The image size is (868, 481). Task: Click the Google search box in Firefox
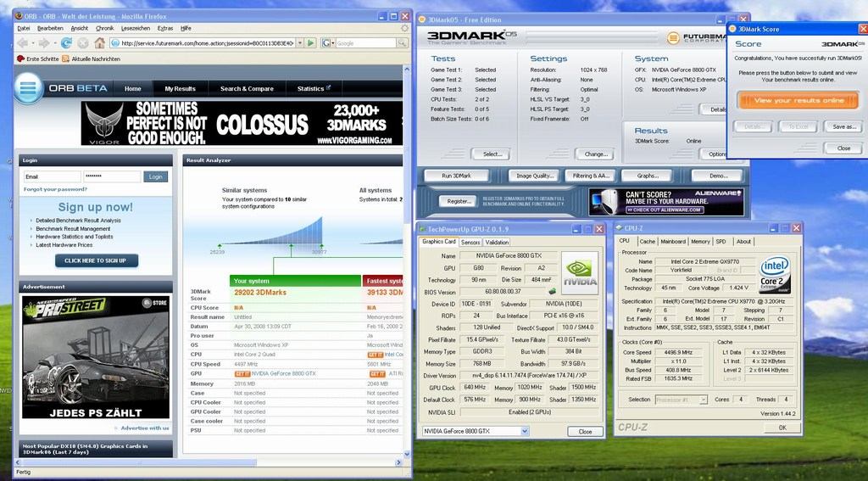click(x=365, y=42)
